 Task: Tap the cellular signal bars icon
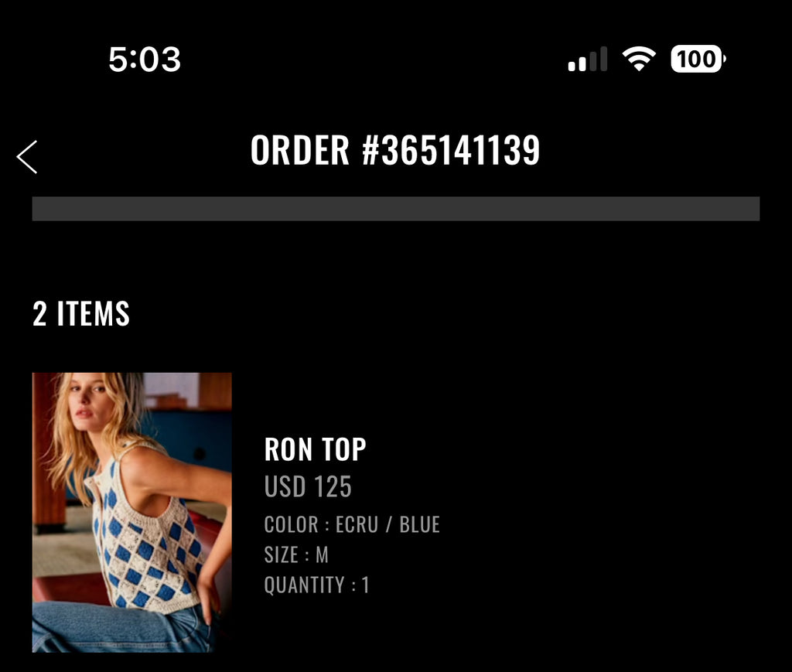[588, 59]
